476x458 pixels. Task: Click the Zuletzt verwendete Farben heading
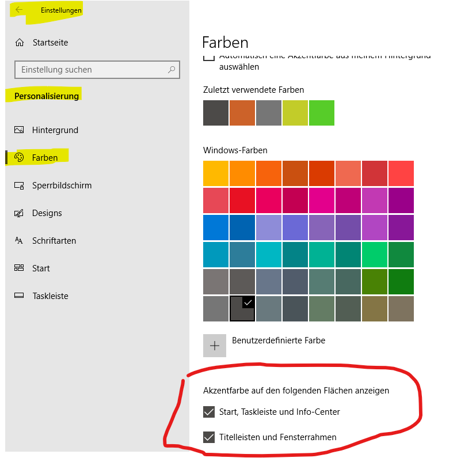253,90
